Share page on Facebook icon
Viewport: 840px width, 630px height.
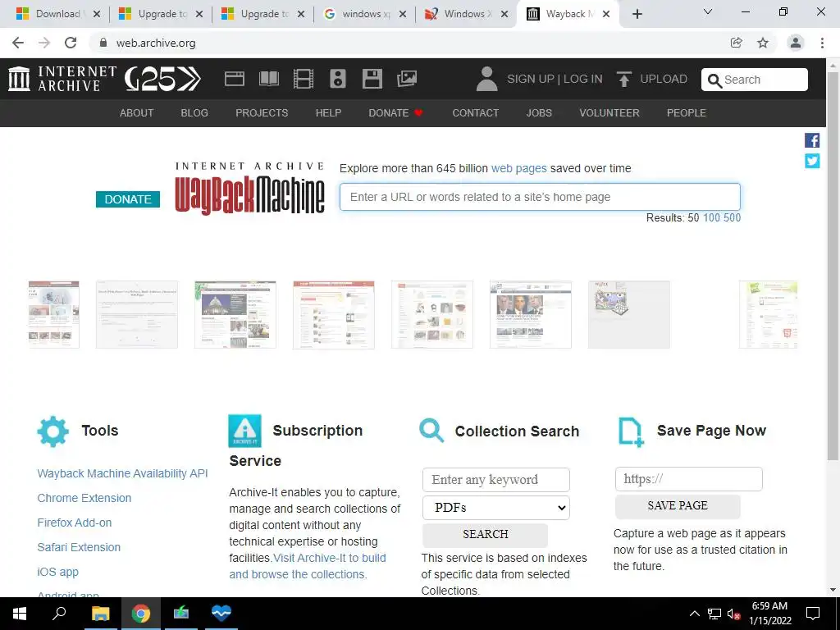(812, 140)
